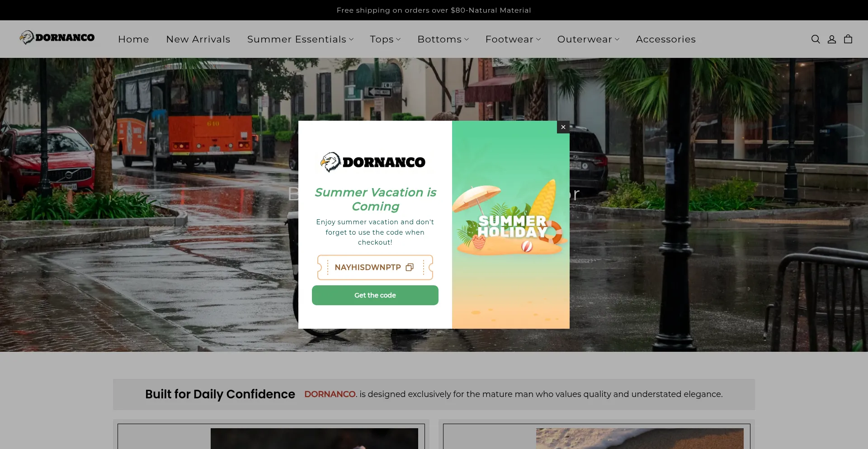
Task: Click the Summer Holiday beach illustration
Action: tap(511, 225)
